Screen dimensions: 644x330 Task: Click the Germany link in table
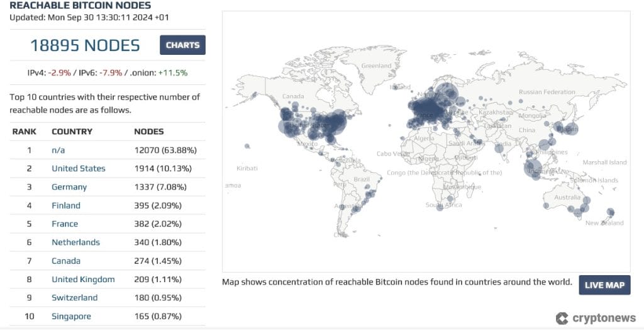[x=69, y=187]
